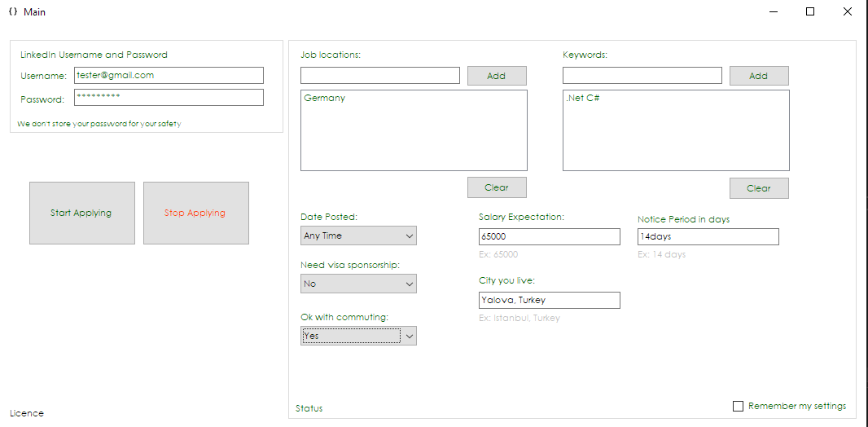Click the City you live field

click(x=549, y=300)
